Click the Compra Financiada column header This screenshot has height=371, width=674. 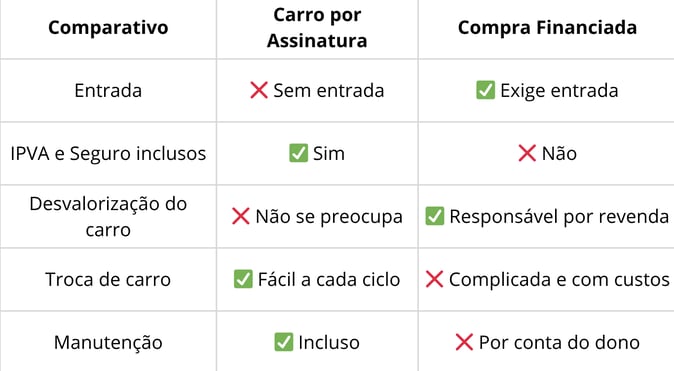[547, 28]
